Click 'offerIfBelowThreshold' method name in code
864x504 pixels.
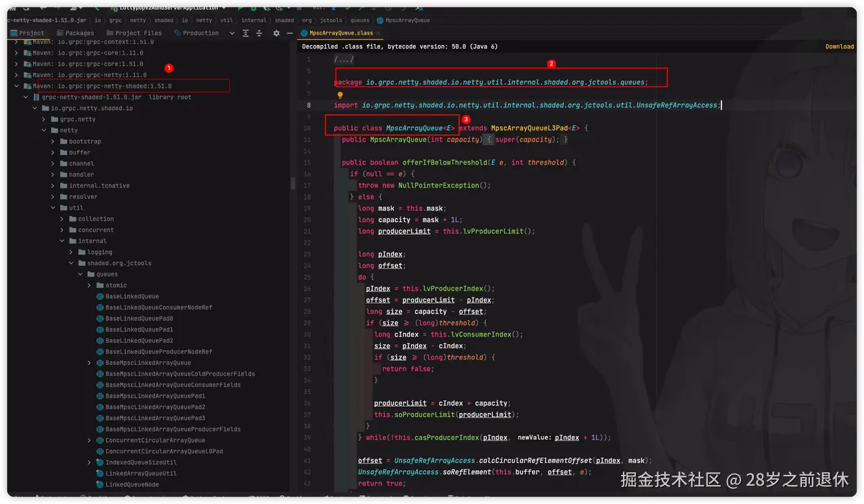(443, 163)
